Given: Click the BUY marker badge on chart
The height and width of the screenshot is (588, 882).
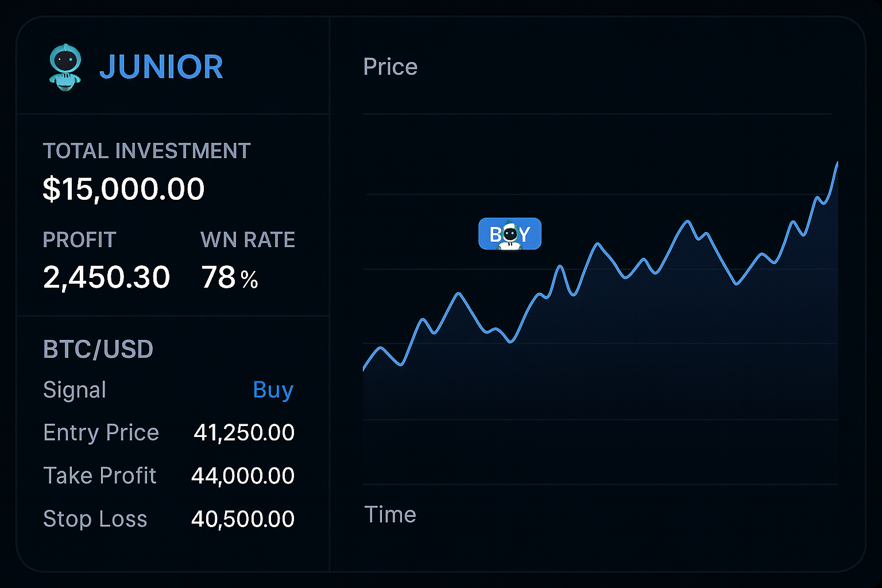Looking at the screenshot, I should tap(510, 234).
